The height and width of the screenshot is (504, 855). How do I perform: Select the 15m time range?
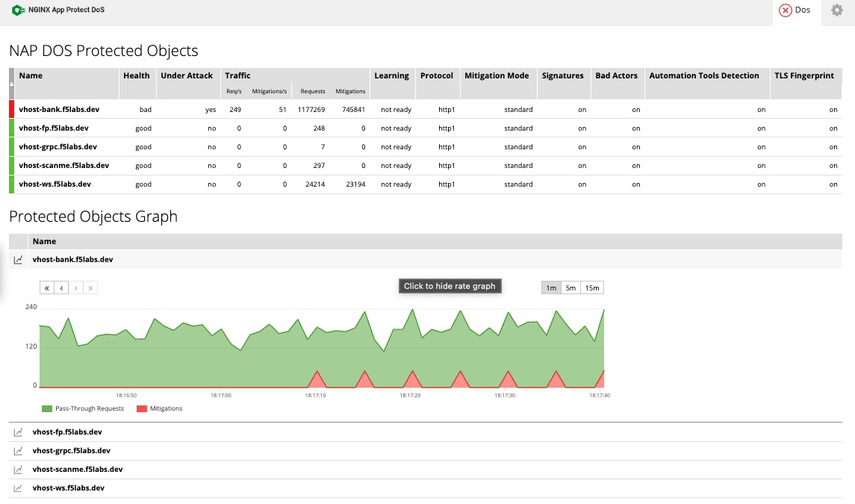click(592, 288)
